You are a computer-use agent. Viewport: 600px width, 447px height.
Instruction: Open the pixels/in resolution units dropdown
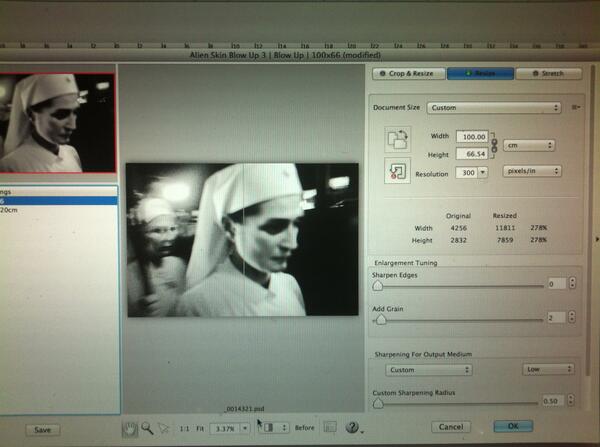(x=532, y=171)
